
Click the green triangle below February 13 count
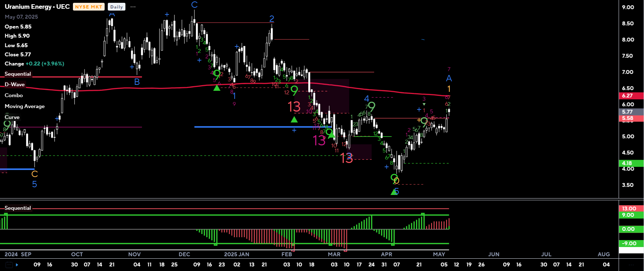tap(294, 120)
